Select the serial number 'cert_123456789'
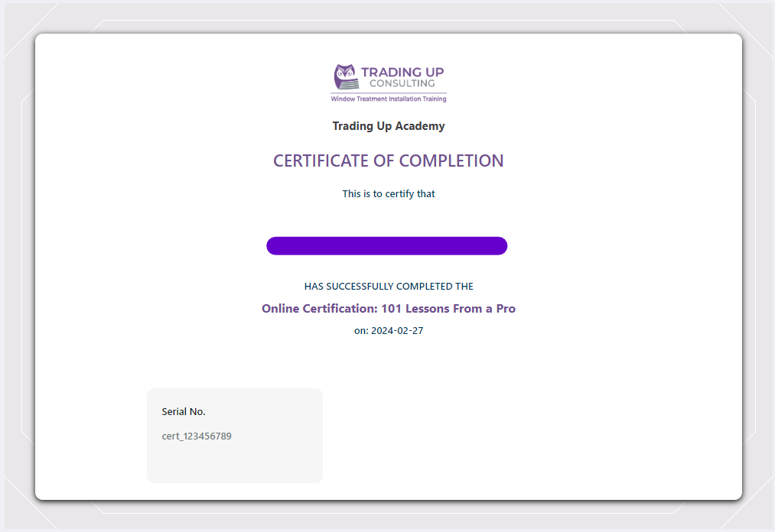Image resolution: width=775 pixels, height=532 pixels. [x=197, y=436]
